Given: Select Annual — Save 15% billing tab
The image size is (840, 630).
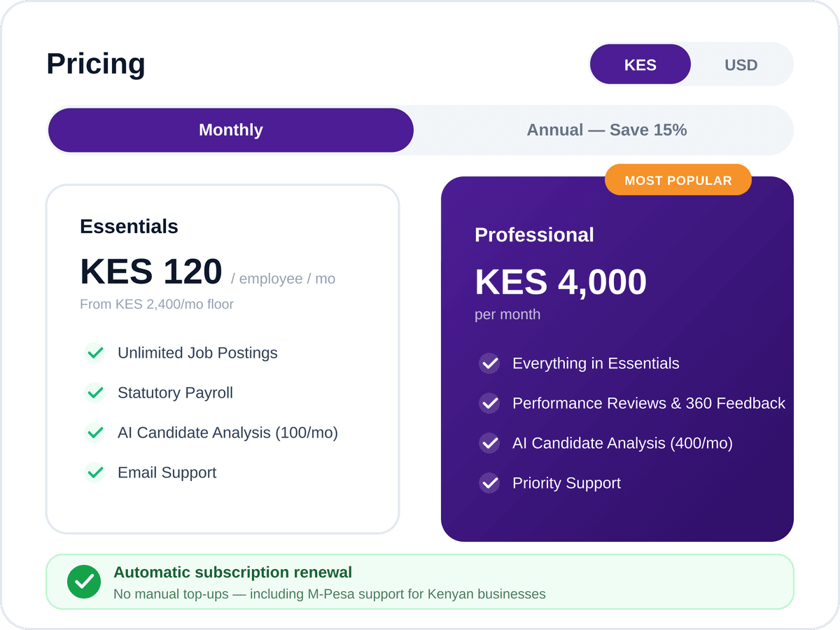Looking at the screenshot, I should pyautogui.click(x=606, y=130).
